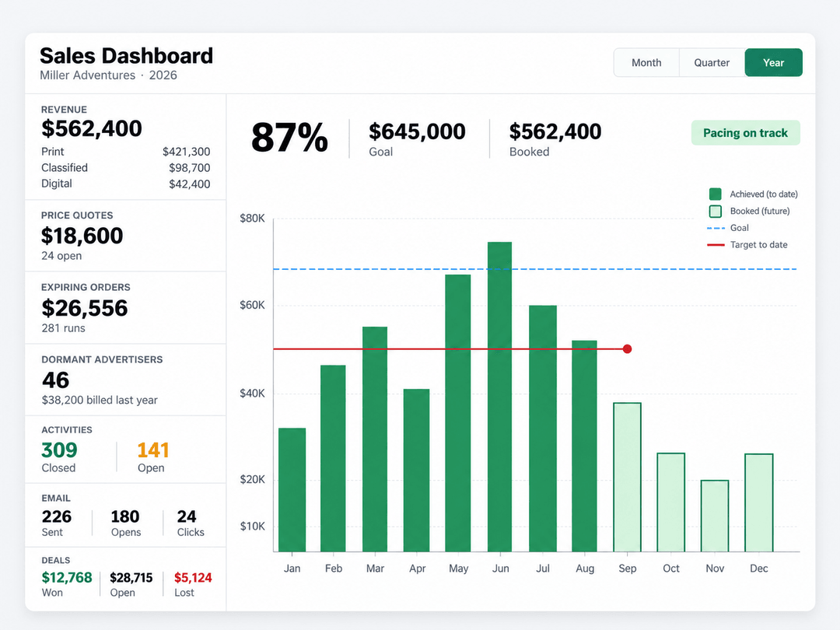Click the January bar in the chart
The height and width of the screenshot is (630, 840).
coord(292,490)
